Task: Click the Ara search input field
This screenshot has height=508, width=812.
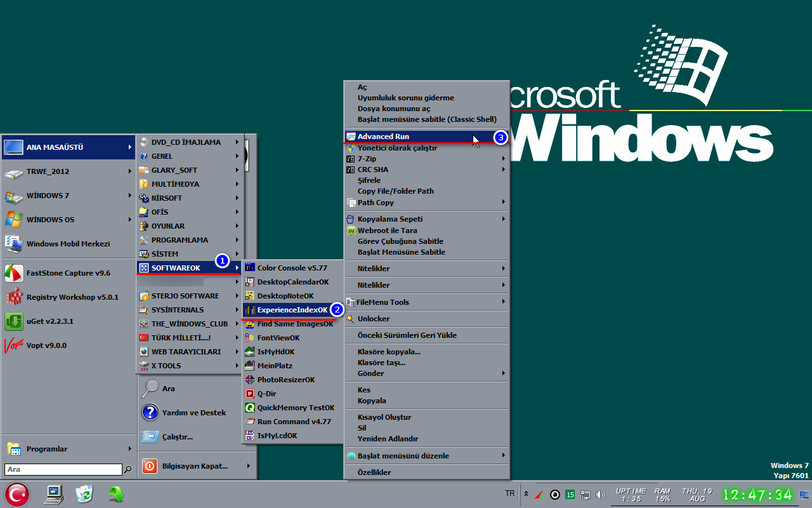Action: coord(63,469)
